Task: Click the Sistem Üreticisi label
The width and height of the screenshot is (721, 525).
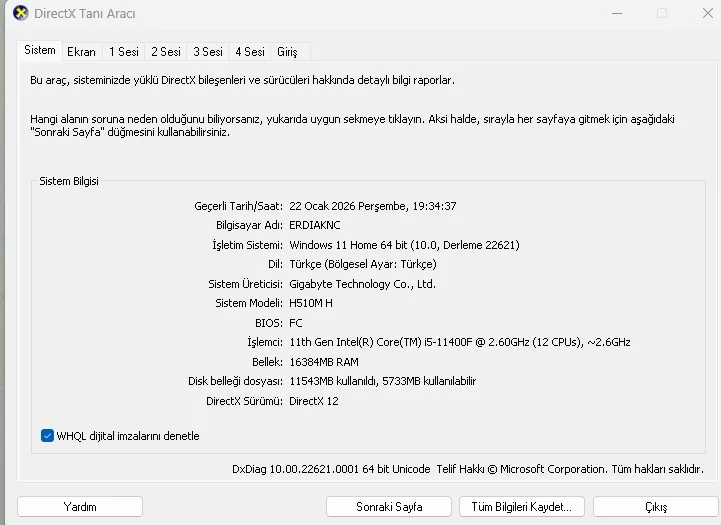Action: (246, 284)
